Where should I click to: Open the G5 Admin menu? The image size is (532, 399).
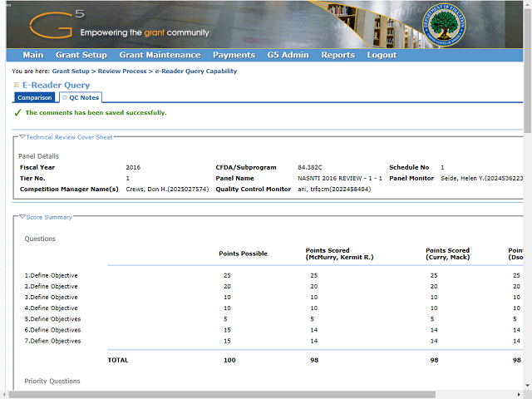[288, 55]
